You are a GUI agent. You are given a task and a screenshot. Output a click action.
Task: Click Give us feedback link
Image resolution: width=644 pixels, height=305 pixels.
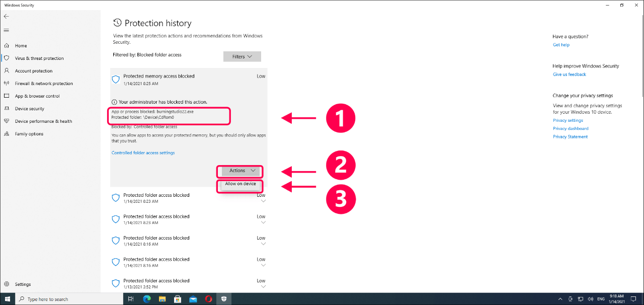[x=570, y=74]
